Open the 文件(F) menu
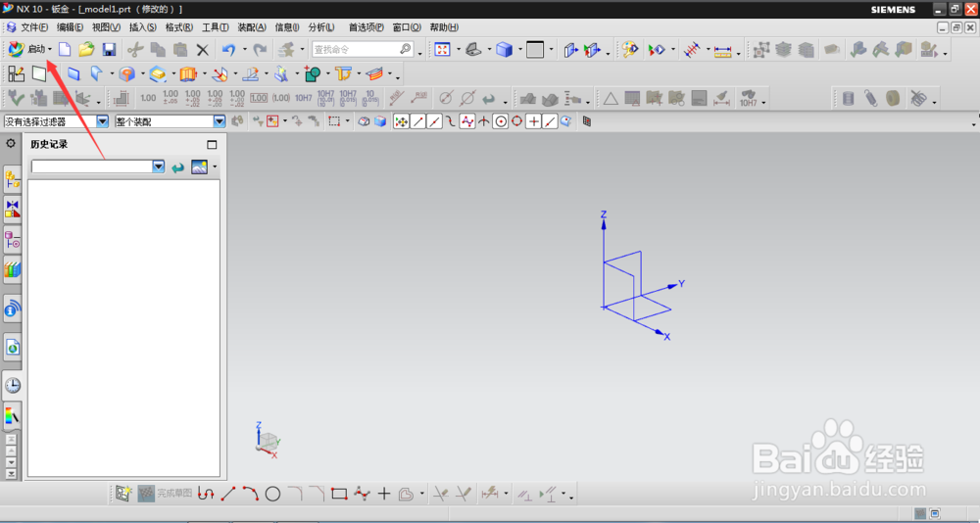This screenshot has height=523, width=980. (x=33, y=27)
